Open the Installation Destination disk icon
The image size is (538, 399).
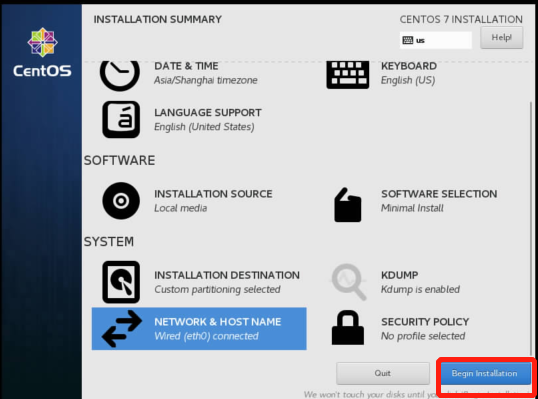point(121,282)
